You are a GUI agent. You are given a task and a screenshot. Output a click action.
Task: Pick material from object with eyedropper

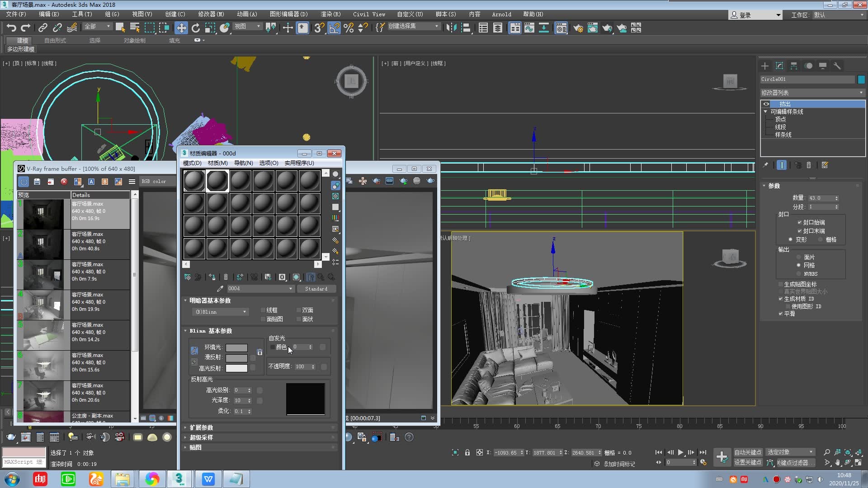coord(220,288)
